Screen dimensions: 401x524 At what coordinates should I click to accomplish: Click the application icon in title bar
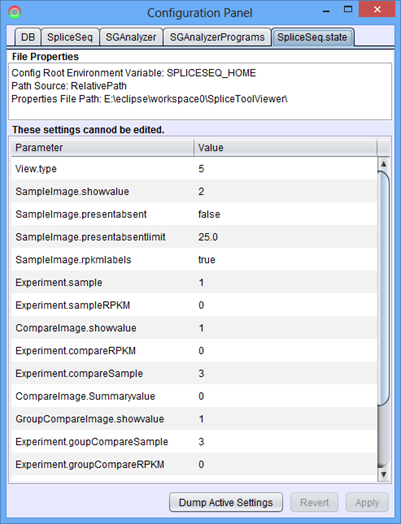pos(14,12)
